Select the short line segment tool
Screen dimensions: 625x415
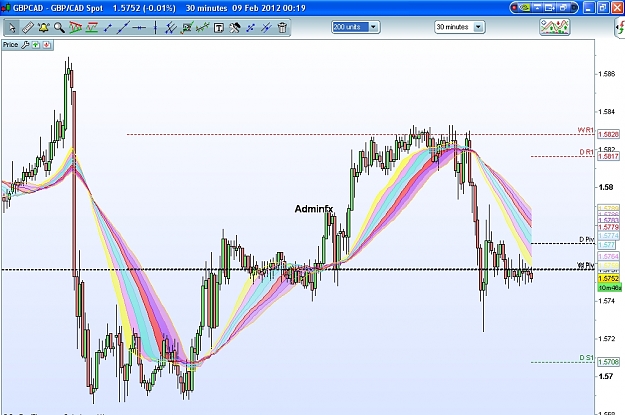tap(107, 28)
